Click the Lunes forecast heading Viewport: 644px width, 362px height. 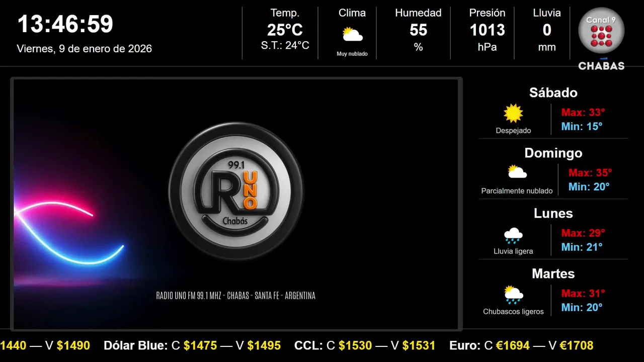click(553, 213)
